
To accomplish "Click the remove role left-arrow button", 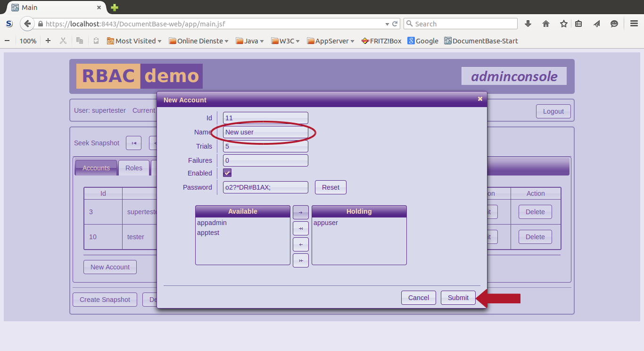I will (x=300, y=244).
